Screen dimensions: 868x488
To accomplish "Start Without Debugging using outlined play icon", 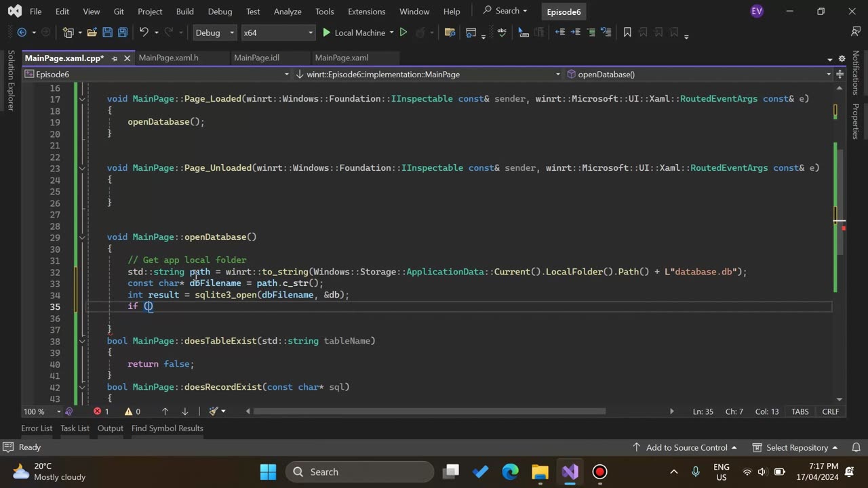I will pyautogui.click(x=403, y=33).
